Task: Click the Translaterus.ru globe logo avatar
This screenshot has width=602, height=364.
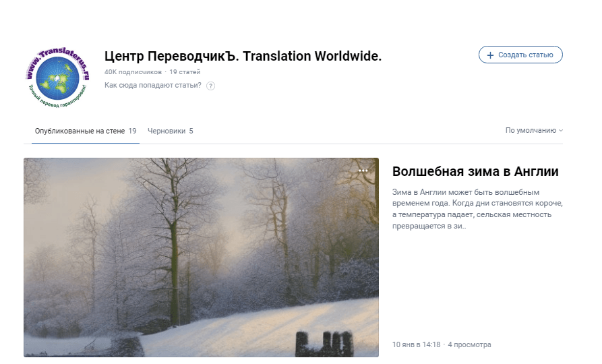Action: 57,78
